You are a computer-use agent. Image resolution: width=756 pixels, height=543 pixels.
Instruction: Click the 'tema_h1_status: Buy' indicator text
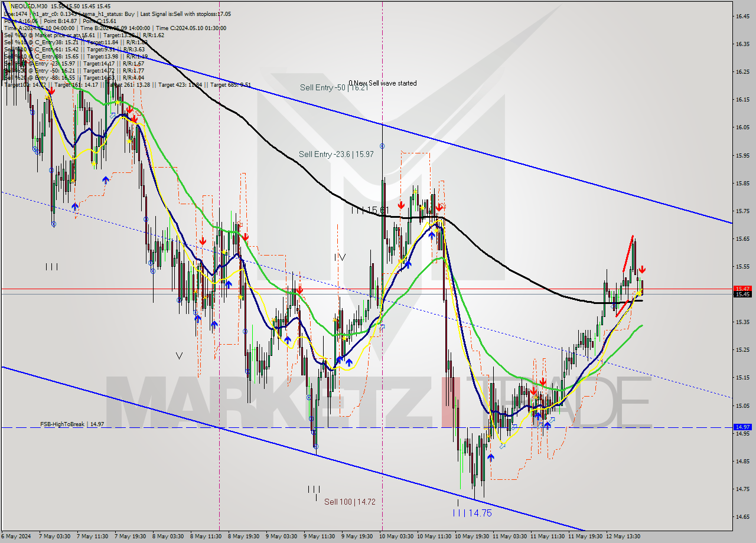109,14
